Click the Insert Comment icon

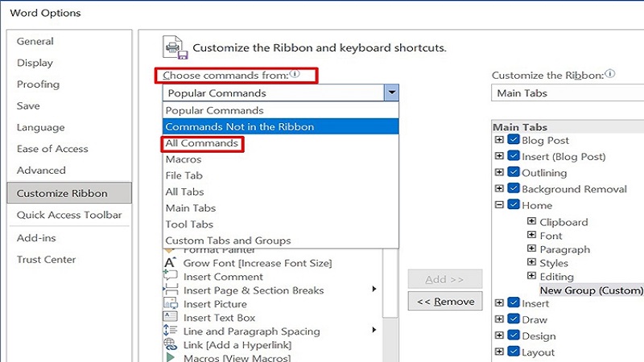170,277
